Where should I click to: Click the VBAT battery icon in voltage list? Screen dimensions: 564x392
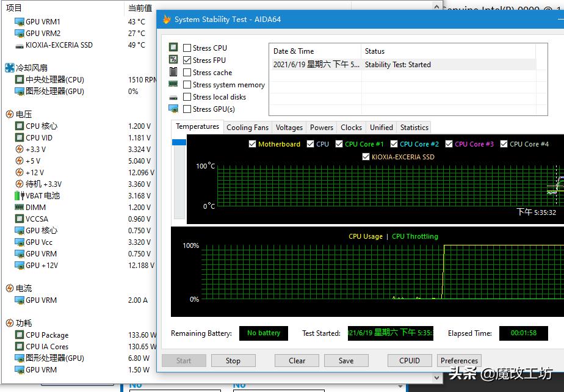coord(20,196)
